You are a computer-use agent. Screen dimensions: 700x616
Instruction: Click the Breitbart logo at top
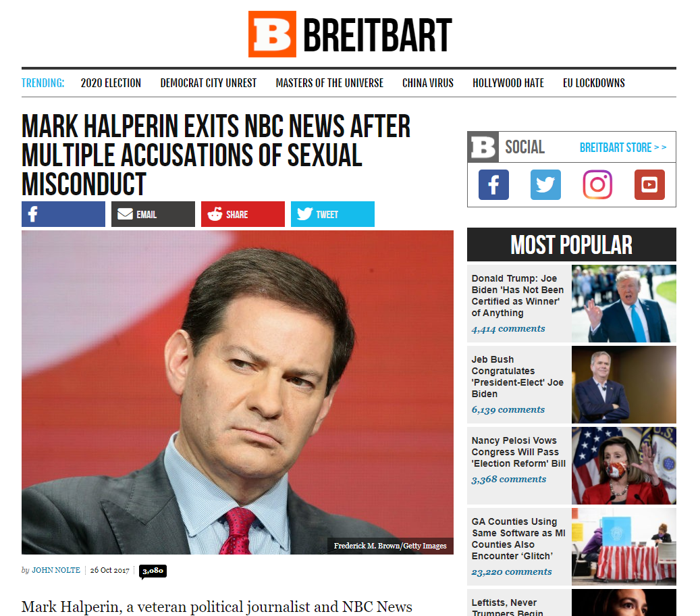[x=350, y=34]
